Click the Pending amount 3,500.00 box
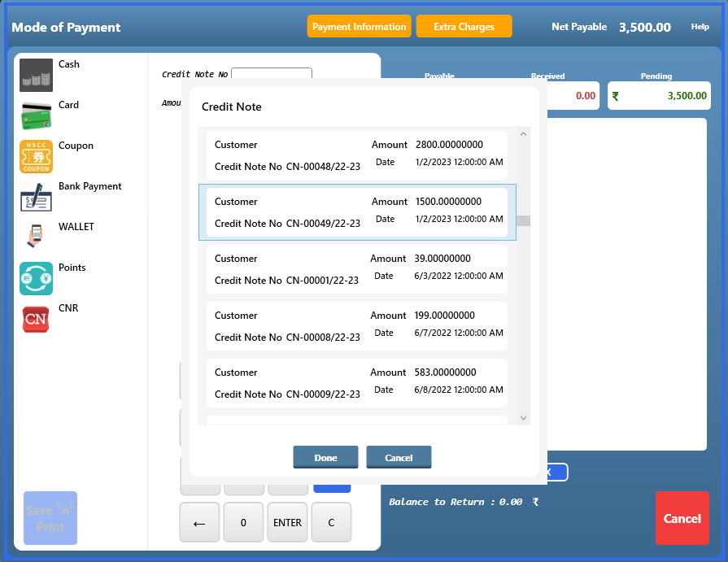 [659, 96]
